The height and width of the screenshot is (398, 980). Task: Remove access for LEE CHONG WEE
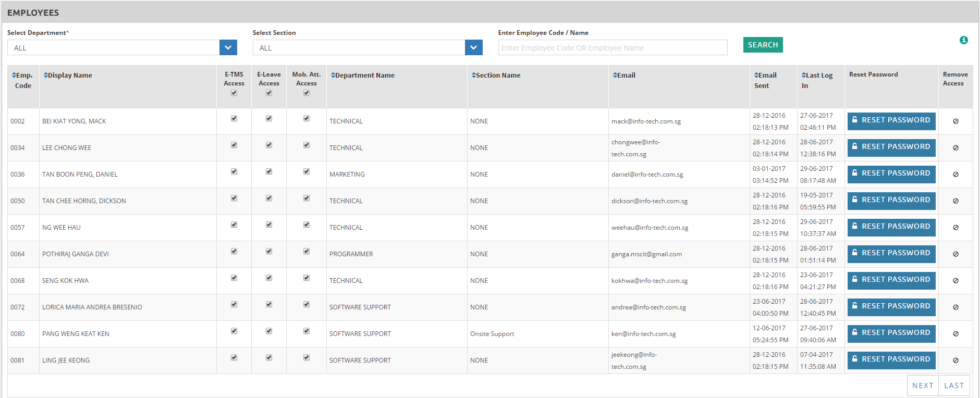[955, 148]
